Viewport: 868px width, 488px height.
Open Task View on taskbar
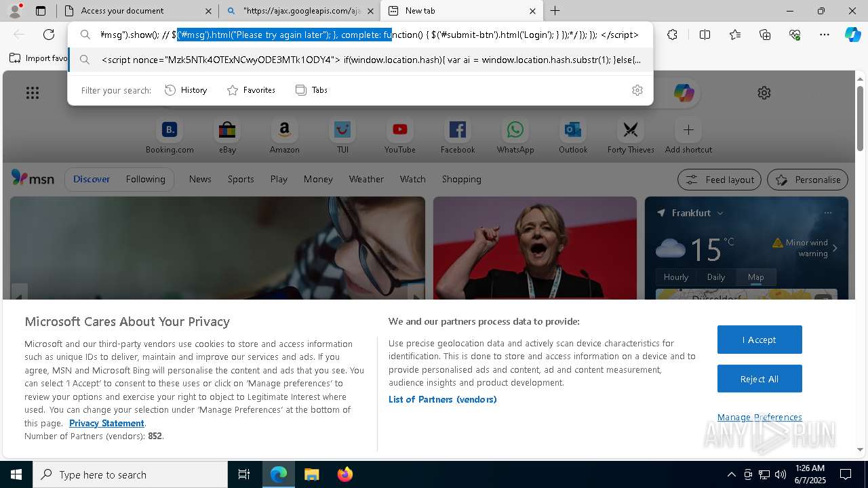[x=244, y=474]
